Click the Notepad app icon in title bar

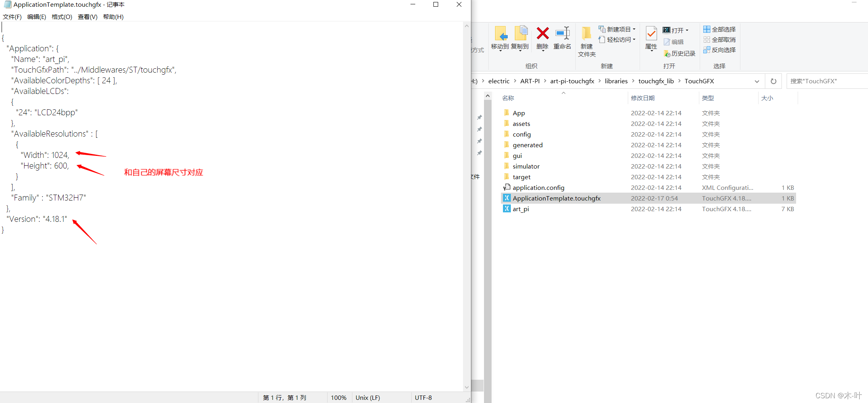click(x=8, y=4)
